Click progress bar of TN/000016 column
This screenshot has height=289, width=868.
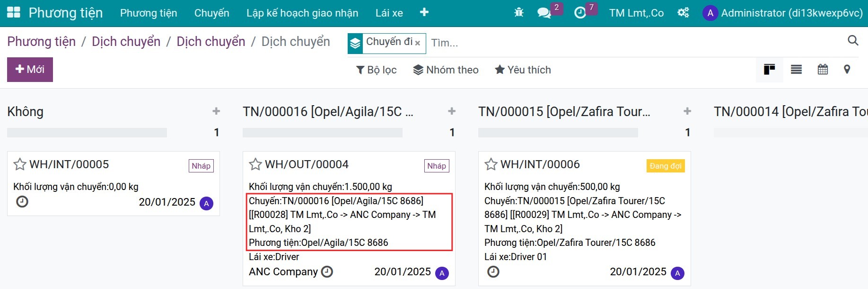tap(323, 133)
